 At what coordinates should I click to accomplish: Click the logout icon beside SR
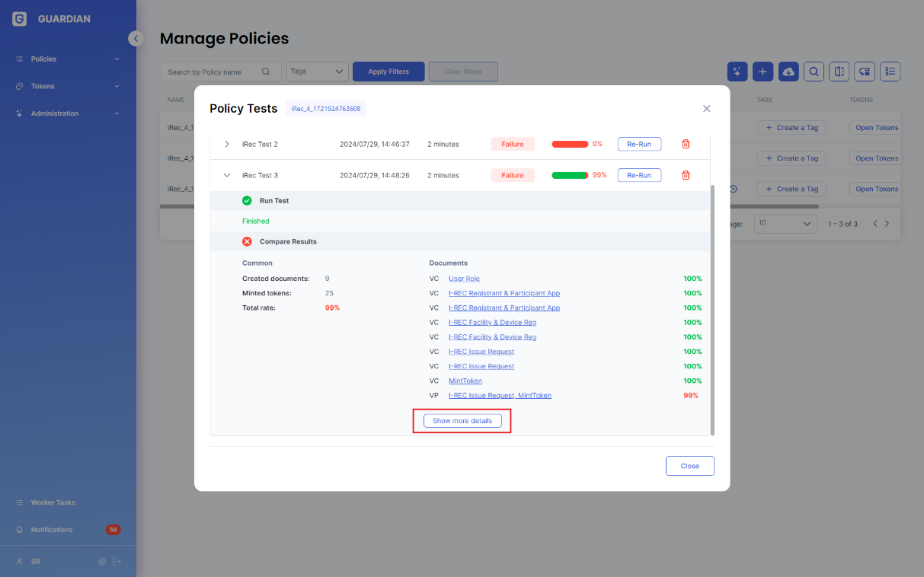click(117, 562)
